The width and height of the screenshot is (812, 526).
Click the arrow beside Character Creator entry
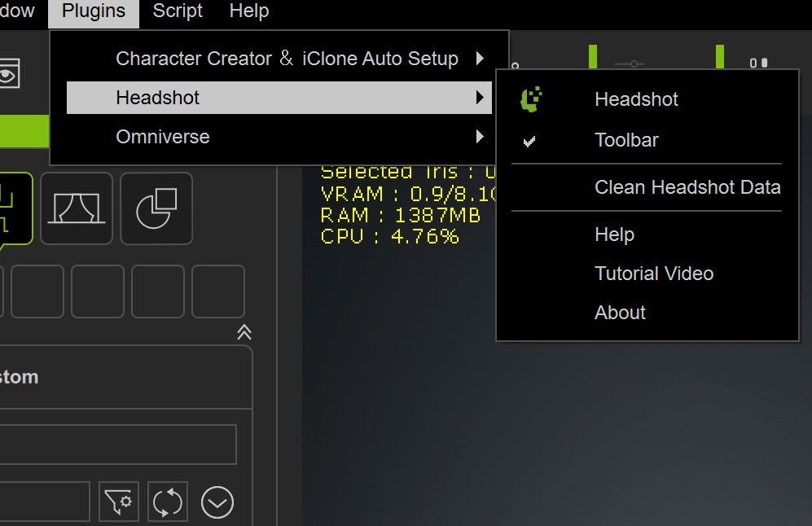point(480,59)
